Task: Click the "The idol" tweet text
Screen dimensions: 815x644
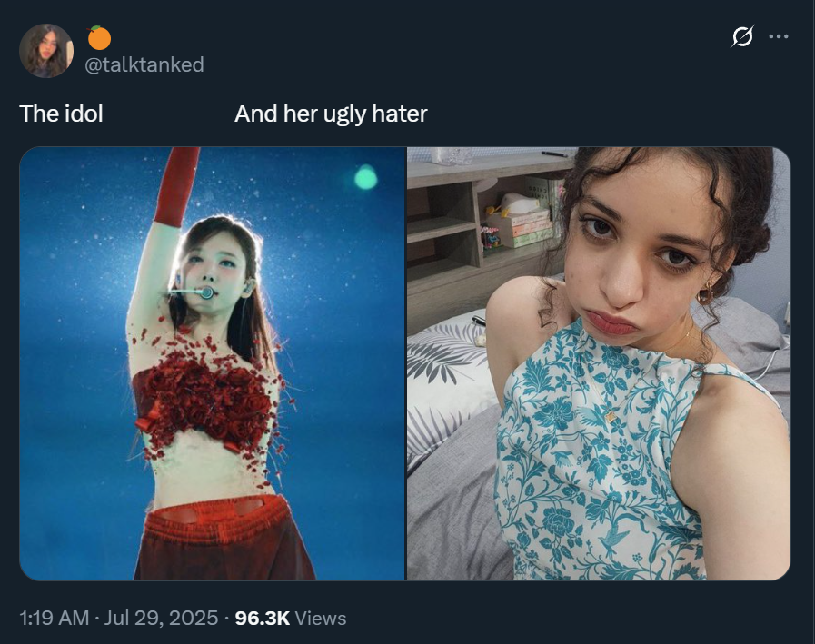Action: pyautogui.click(x=62, y=114)
